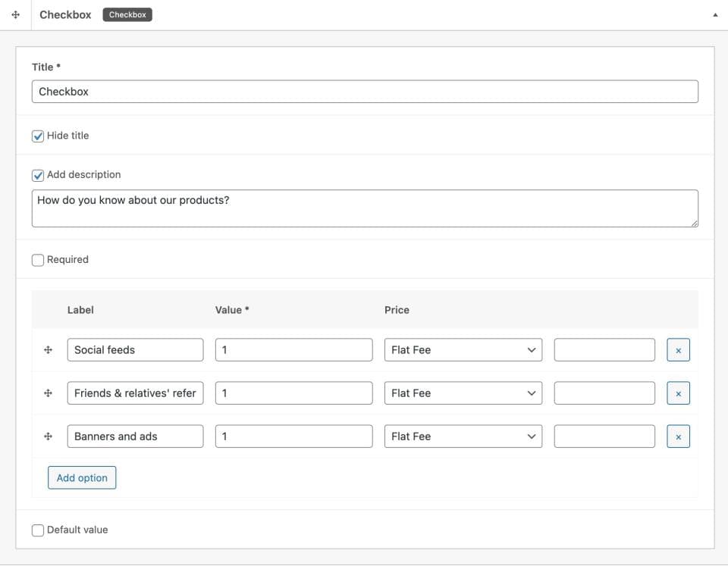Uncheck the Add description checkbox

(x=38, y=175)
